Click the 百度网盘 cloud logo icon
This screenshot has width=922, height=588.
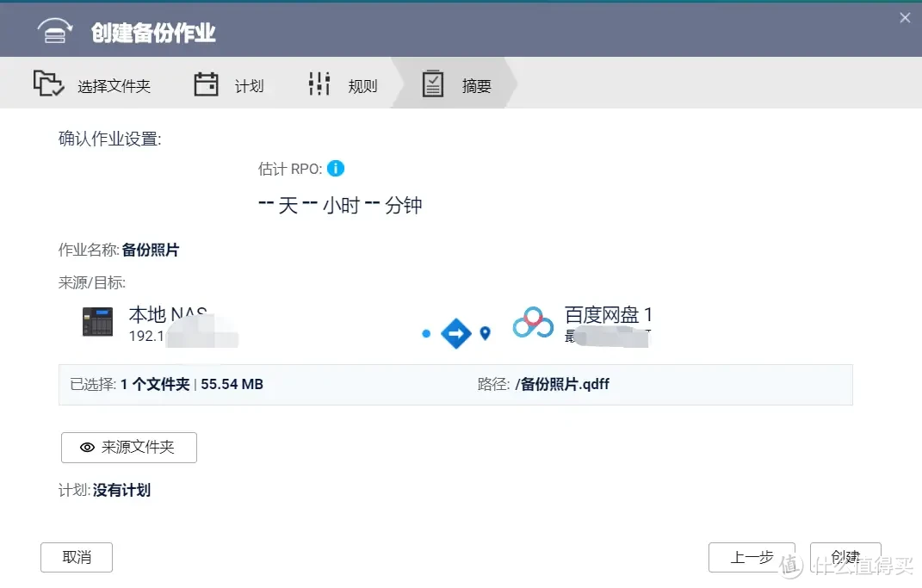point(532,321)
